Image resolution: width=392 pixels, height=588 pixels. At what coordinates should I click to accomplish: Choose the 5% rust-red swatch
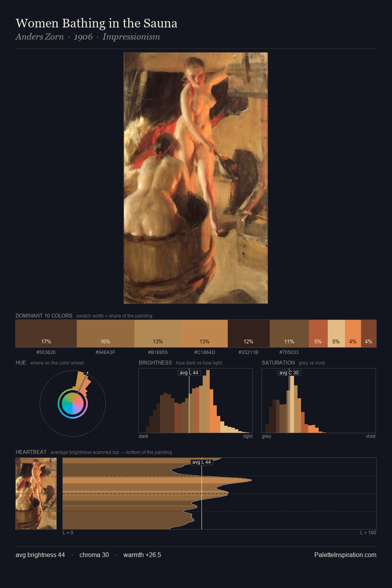tap(318, 334)
